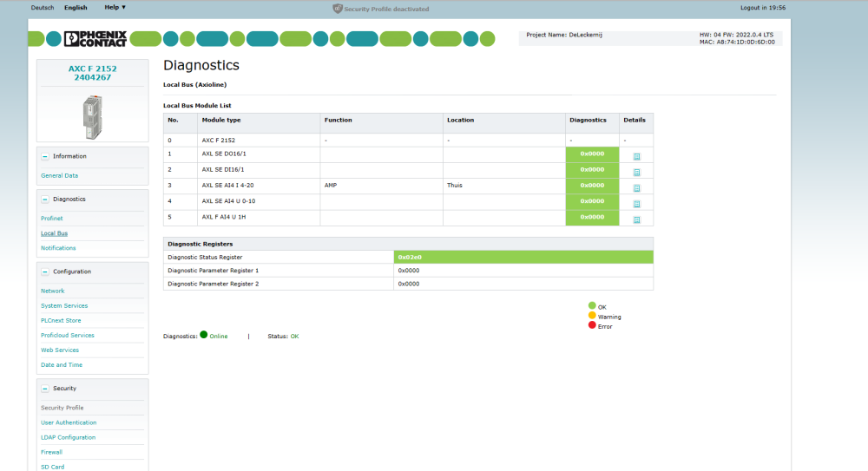The width and height of the screenshot is (868, 471).
Task: Click the green 0x02e0 status register cell
Action: click(x=523, y=258)
